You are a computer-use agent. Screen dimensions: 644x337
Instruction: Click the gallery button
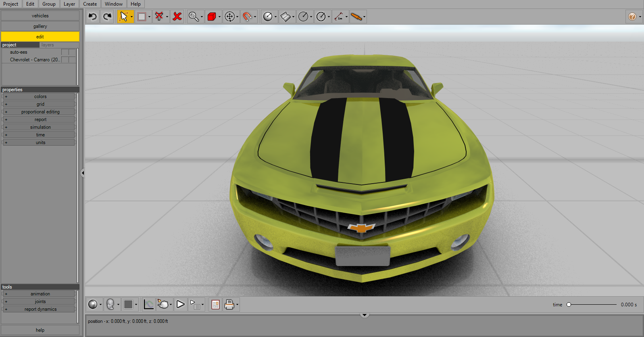coord(40,26)
